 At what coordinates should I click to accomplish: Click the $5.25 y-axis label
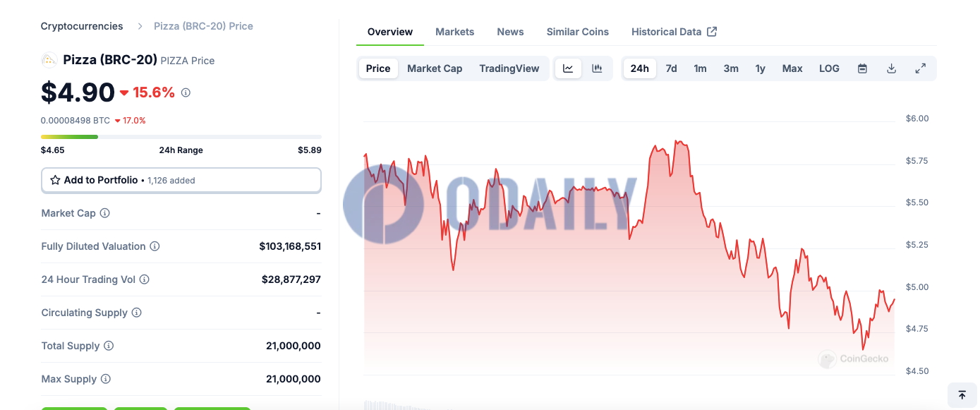(x=917, y=245)
